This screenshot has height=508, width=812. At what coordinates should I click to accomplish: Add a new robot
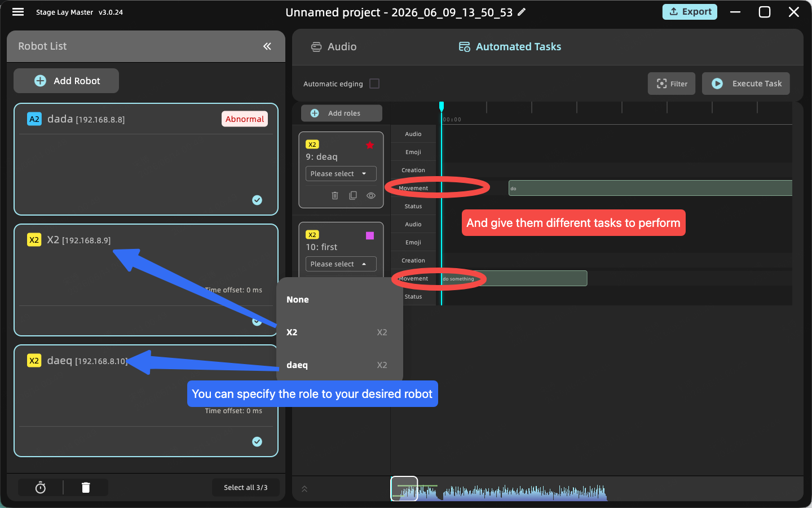pyautogui.click(x=66, y=81)
